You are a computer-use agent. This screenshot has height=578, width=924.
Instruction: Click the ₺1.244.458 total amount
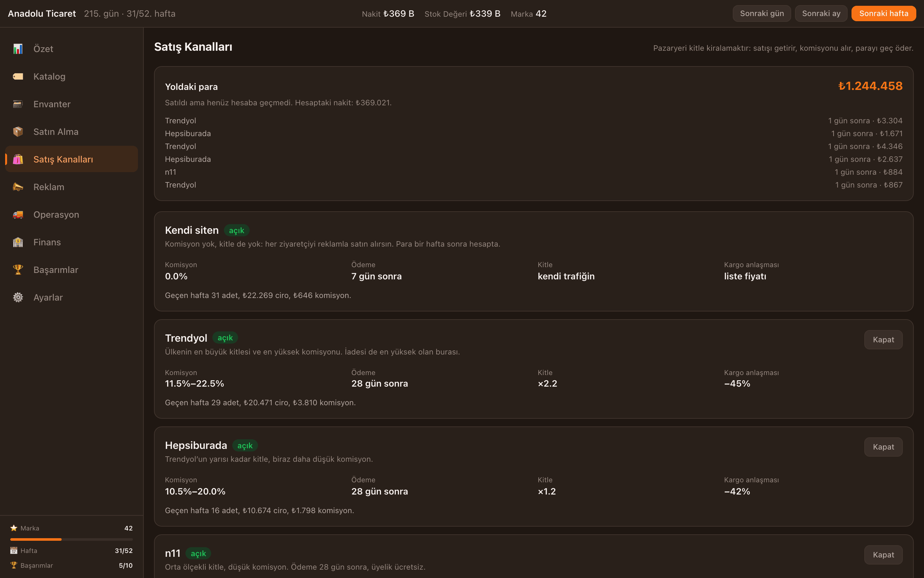(870, 86)
